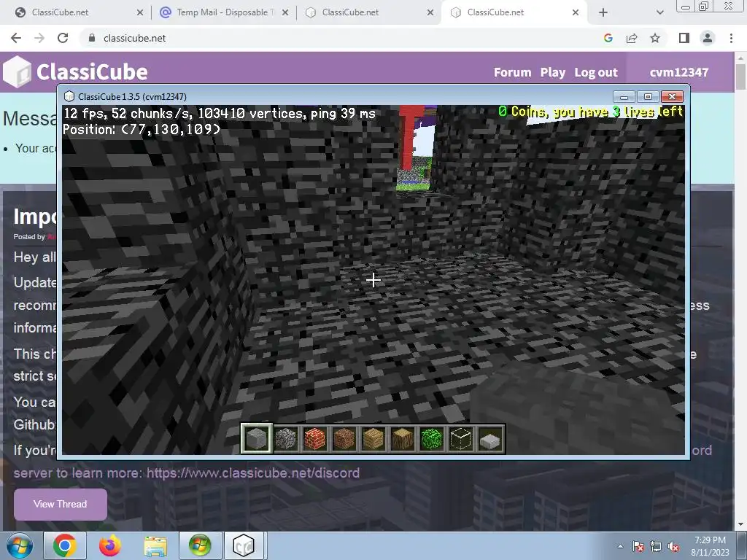Click the View Thread button
Image resolution: width=747 pixels, height=560 pixels.
tap(61, 504)
